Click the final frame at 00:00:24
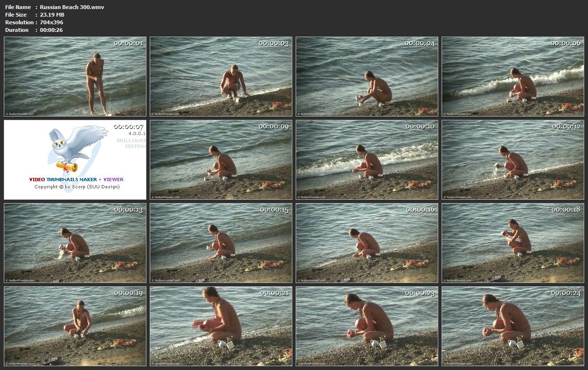 pyautogui.click(x=513, y=326)
